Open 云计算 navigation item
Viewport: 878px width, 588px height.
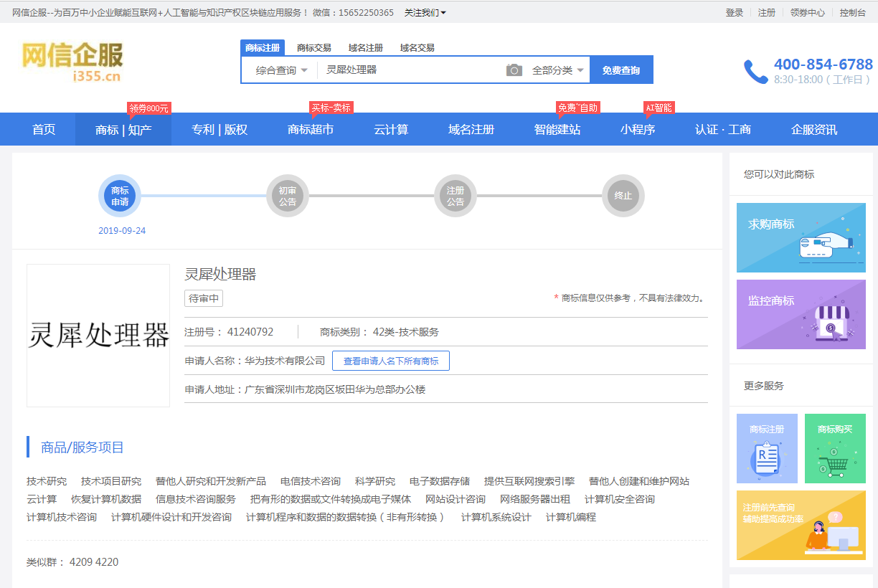tap(391, 129)
